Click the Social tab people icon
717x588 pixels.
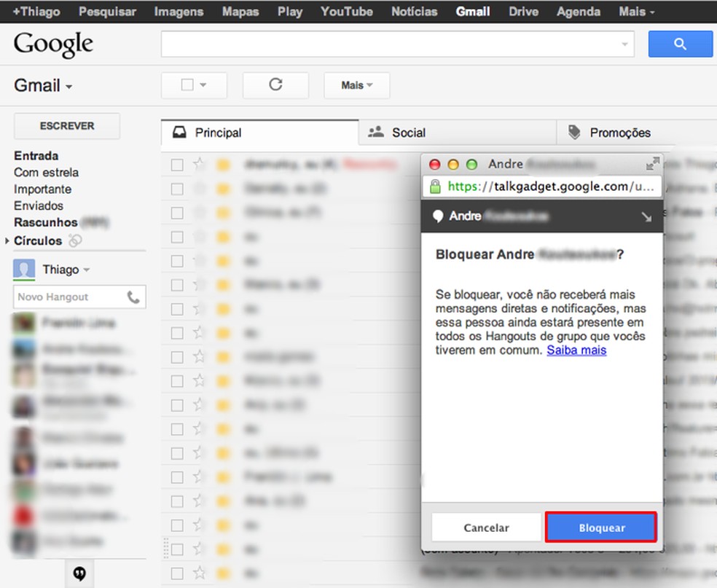tap(376, 132)
